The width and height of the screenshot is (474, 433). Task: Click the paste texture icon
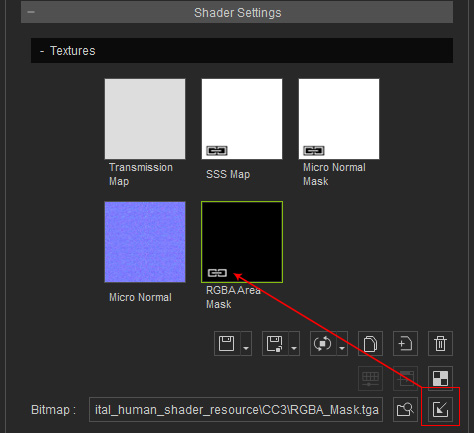pyautogui.click(x=405, y=344)
